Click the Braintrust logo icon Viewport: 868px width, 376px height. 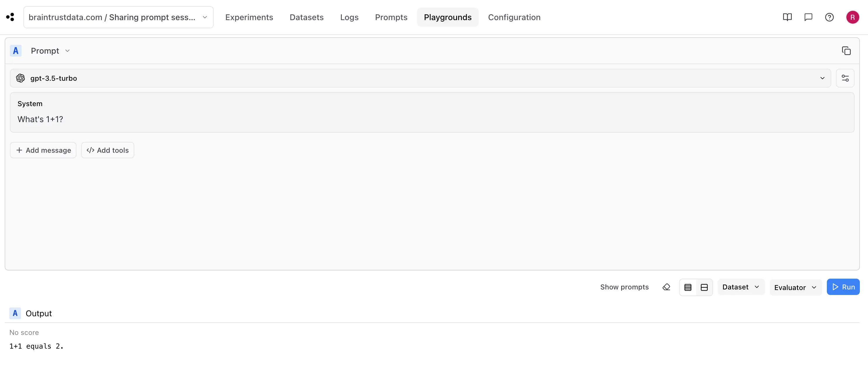point(10,17)
